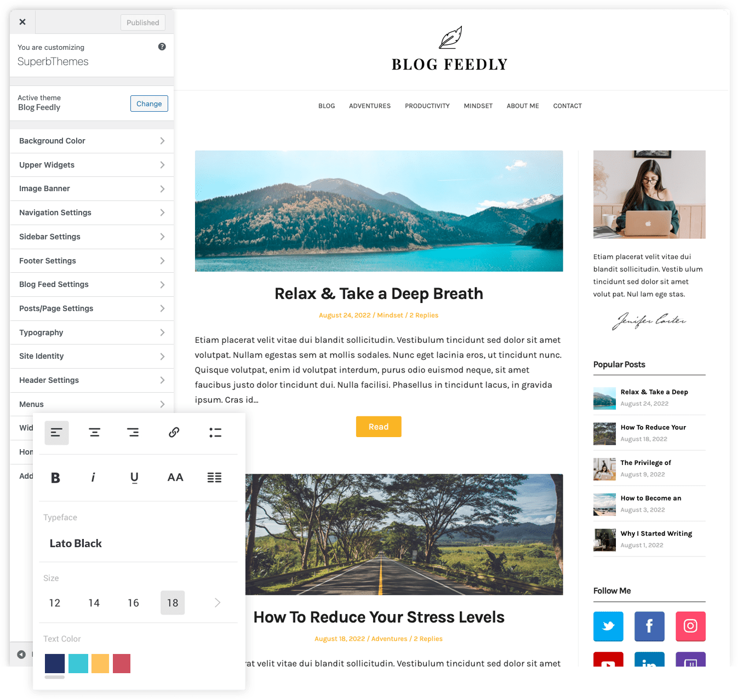Open How To Reduce Your Stress Levels title
The width and height of the screenshot is (738, 700).
[379, 617]
